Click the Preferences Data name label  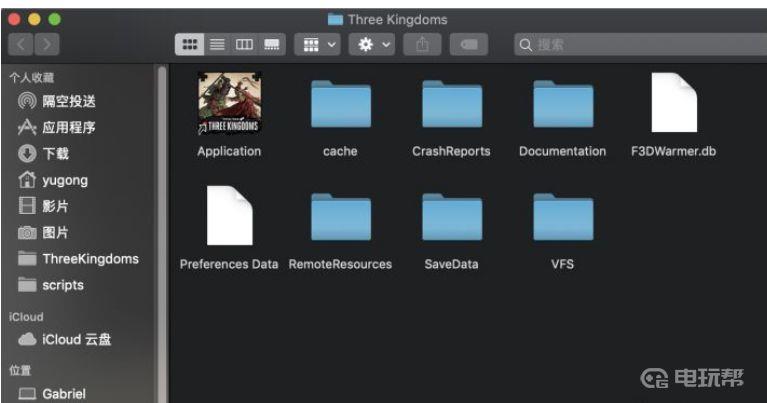[x=229, y=265]
